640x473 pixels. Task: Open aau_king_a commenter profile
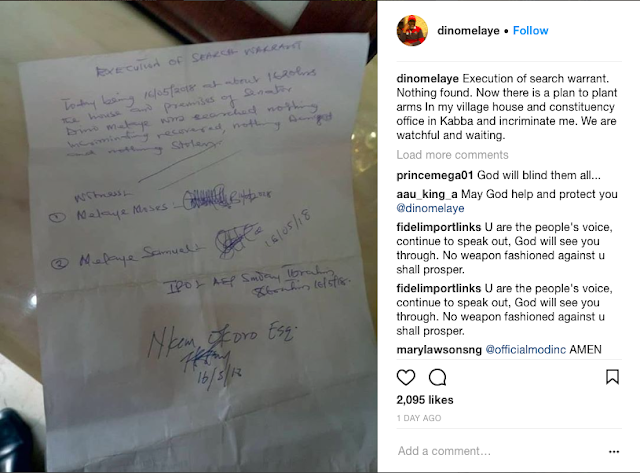[427, 194]
